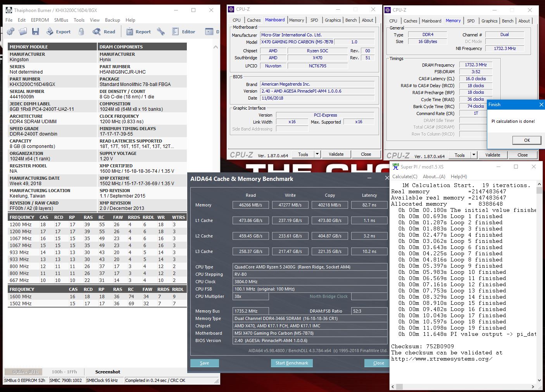
Task: Select Mainboard tab in Memory CPU-Z window
Action: 431,21
